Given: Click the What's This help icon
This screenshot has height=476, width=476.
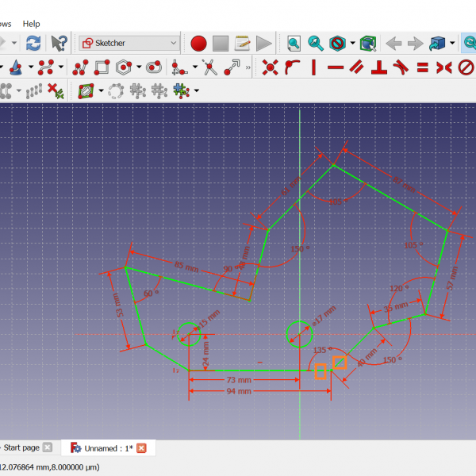Looking at the screenshot, I should pyautogui.click(x=58, y=43).
